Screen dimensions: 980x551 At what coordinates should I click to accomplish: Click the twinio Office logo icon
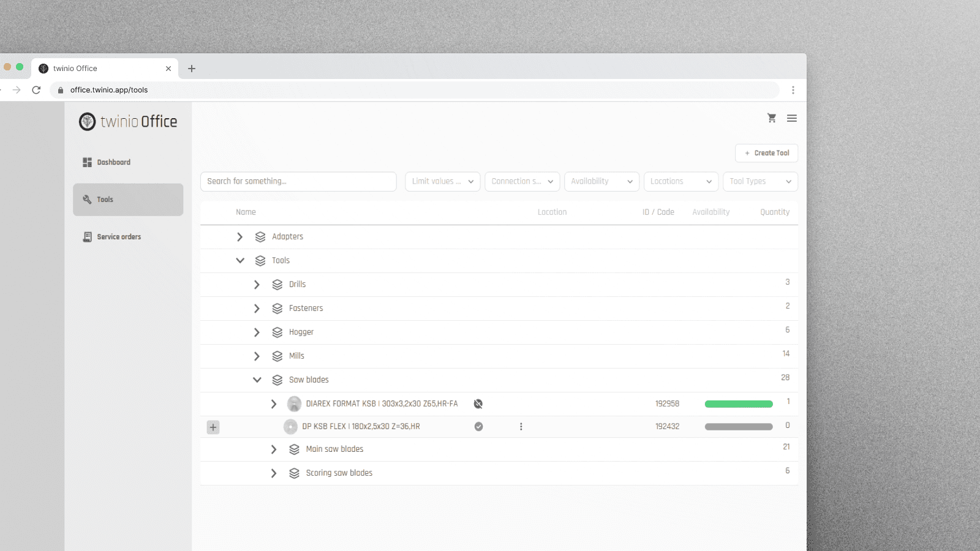[86, 121]
